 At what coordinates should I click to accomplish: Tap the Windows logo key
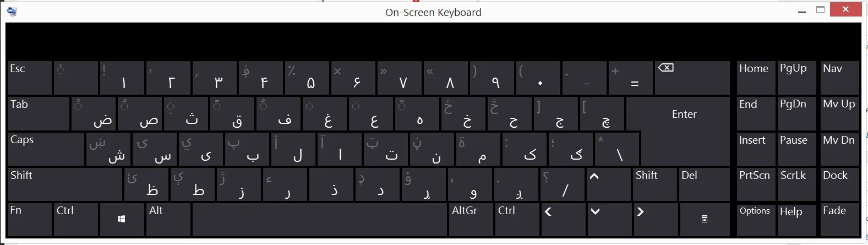click(122, 219)
